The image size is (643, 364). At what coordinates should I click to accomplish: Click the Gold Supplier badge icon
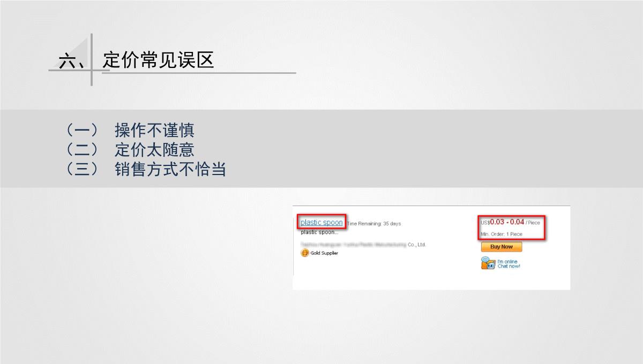point(305,253)
